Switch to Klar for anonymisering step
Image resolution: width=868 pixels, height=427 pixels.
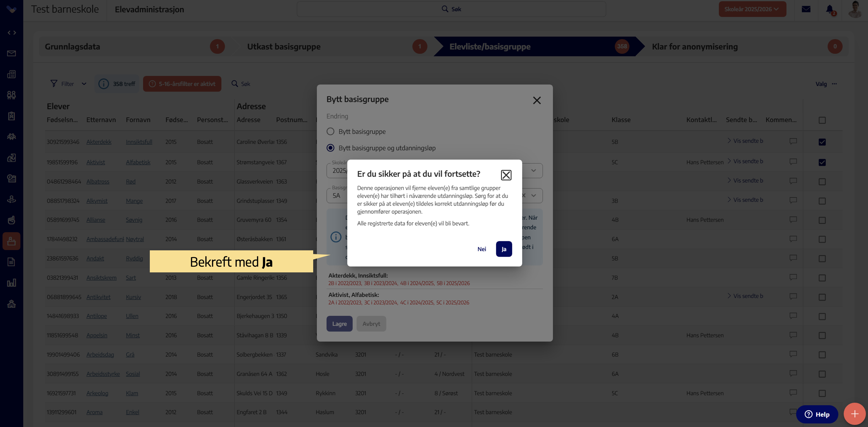[745, 47]
